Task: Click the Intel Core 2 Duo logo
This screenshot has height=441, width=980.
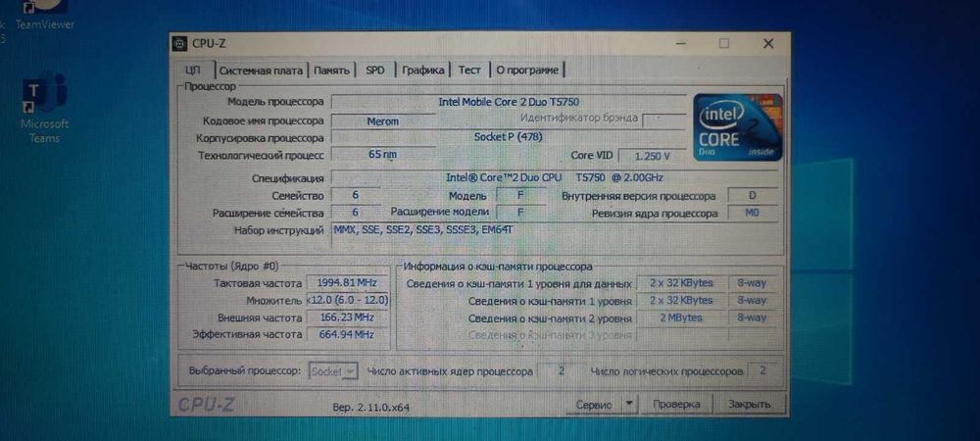Action: [738, 127]
